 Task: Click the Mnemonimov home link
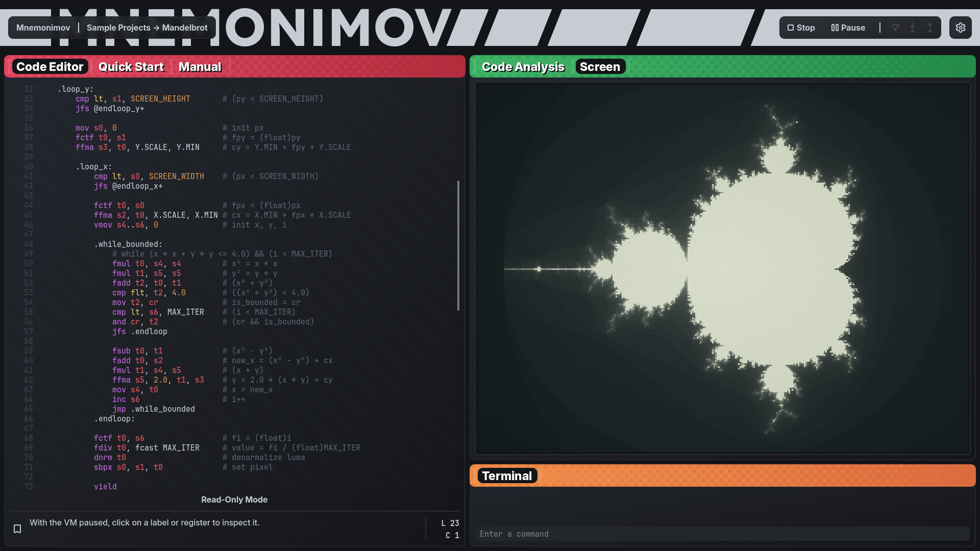(43, 28)
